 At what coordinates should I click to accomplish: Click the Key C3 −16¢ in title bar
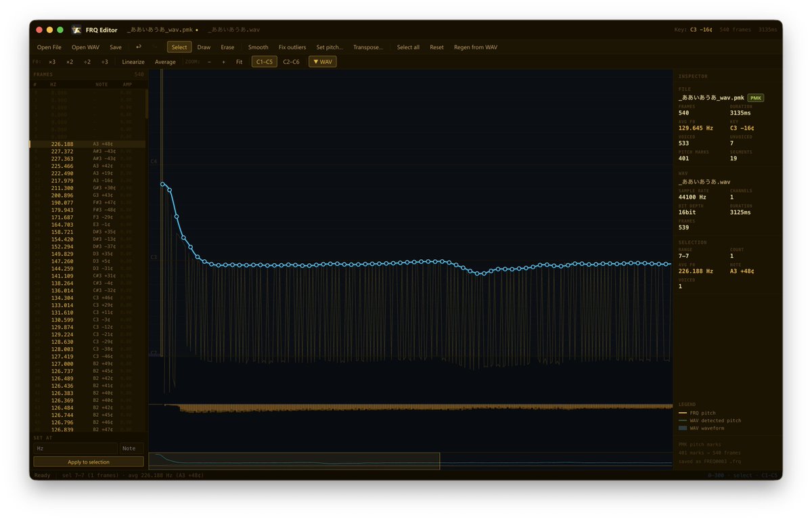(x=693, y=30)
